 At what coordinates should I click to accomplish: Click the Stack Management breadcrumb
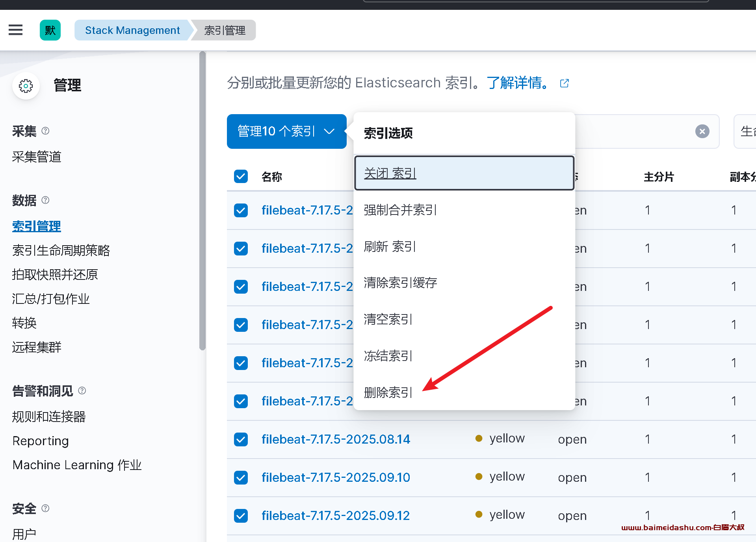(132, 30)
